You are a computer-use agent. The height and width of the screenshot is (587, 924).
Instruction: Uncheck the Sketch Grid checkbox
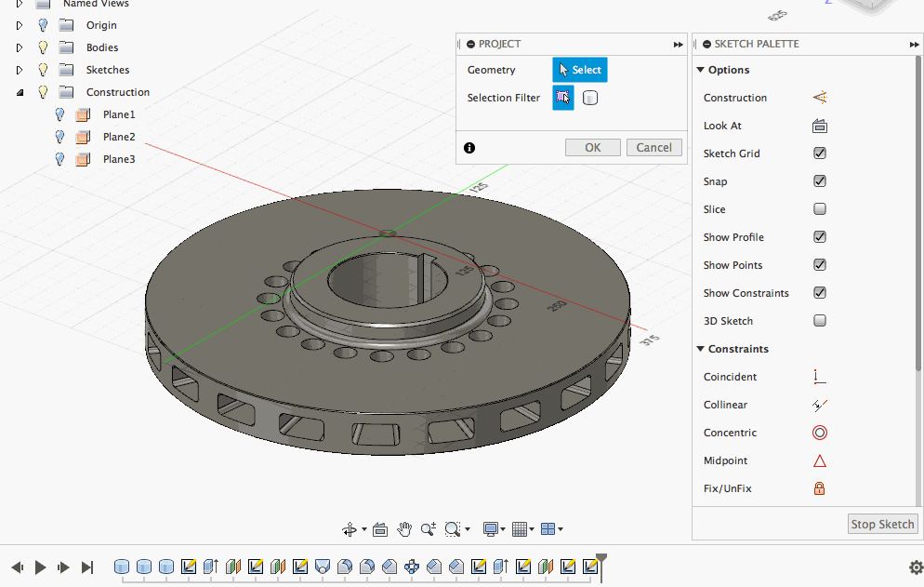(819, 153)
